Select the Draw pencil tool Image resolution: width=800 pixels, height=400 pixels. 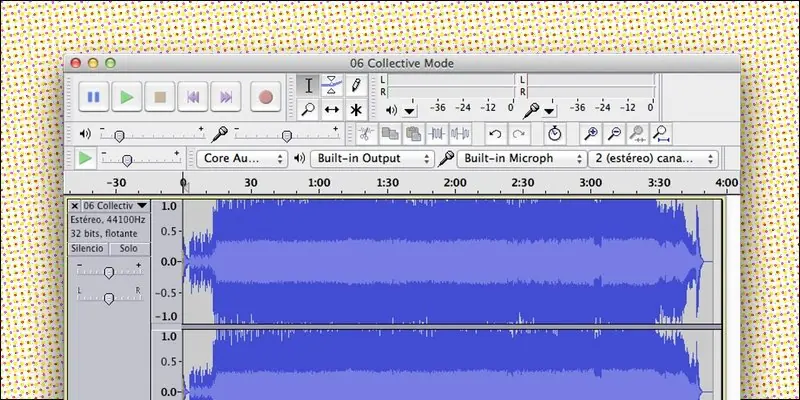pyautogui.click(x=356, y=85)
